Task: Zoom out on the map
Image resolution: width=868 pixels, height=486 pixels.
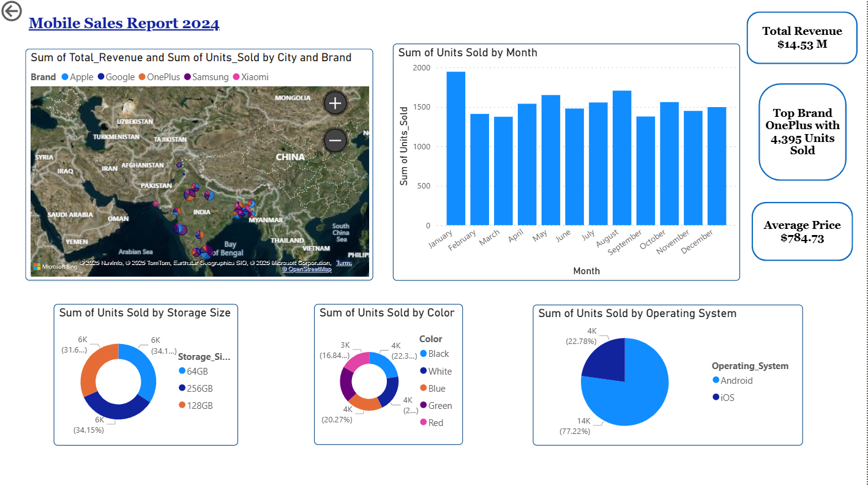Action: click(335, 141)
